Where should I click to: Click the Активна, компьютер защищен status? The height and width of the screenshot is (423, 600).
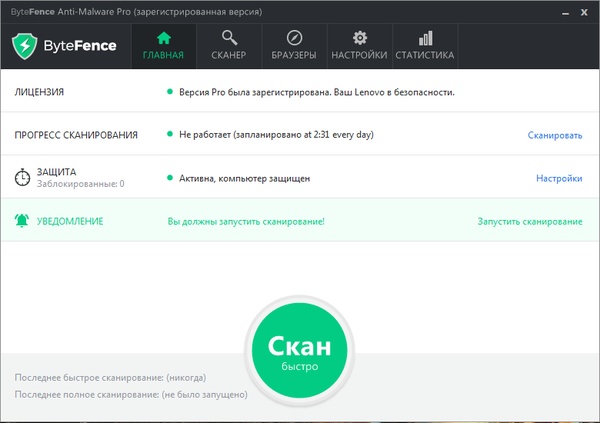point(244,178)
